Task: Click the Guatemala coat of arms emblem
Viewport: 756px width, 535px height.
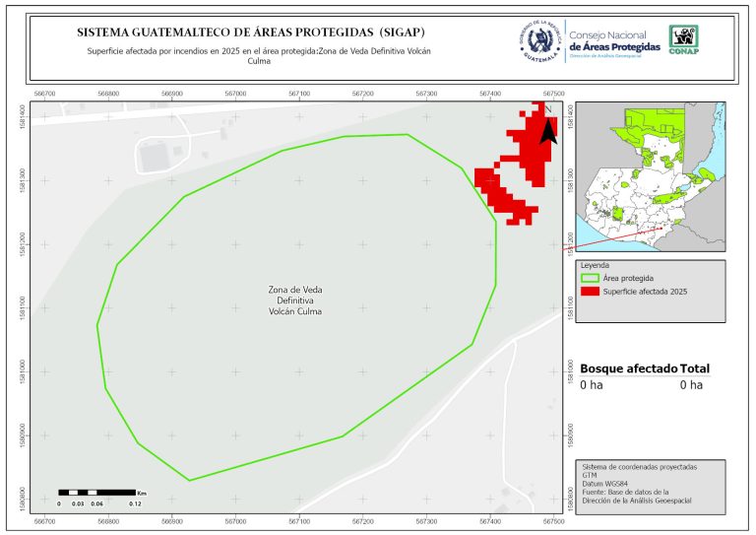Action: point(540,40)
